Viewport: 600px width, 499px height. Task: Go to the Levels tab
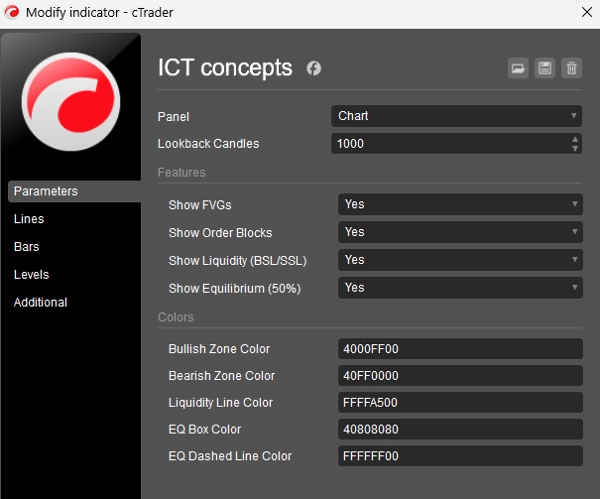coord(31,275)
